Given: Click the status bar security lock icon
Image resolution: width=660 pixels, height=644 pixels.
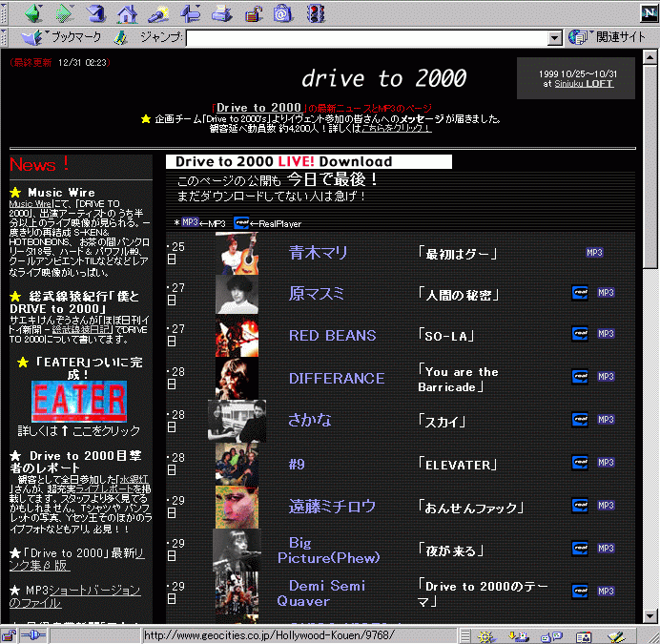Looking at the screenshot, I should pos(8,635).
